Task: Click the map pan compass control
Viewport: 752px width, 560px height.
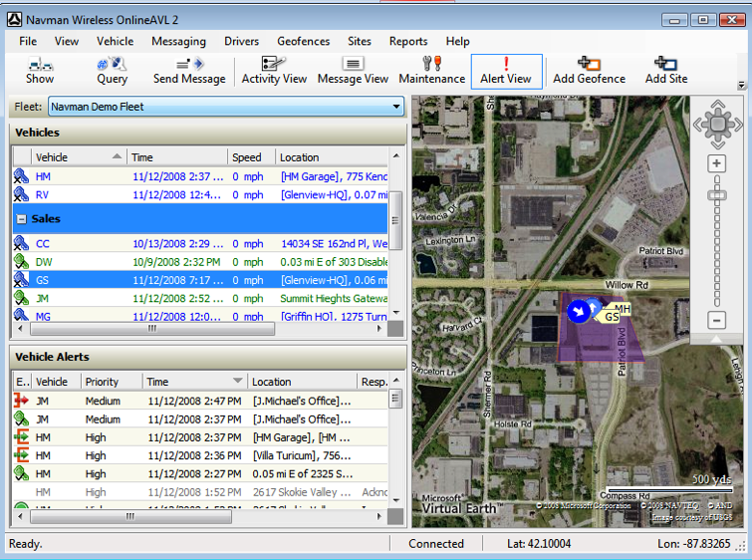Action: tap(717, 125)
